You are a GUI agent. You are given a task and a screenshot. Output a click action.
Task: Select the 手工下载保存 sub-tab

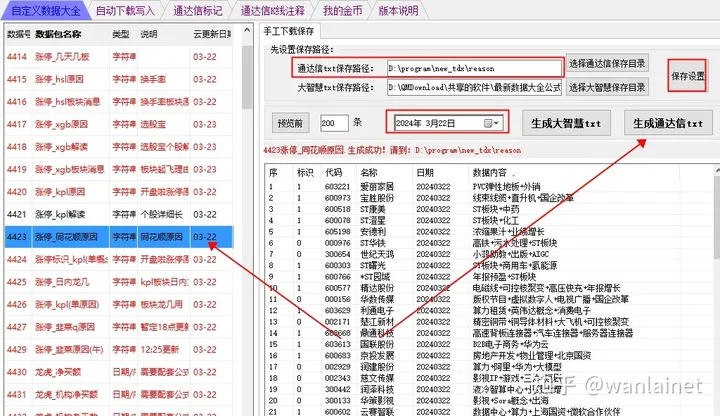pyautogui.click(x=289, y=31)
